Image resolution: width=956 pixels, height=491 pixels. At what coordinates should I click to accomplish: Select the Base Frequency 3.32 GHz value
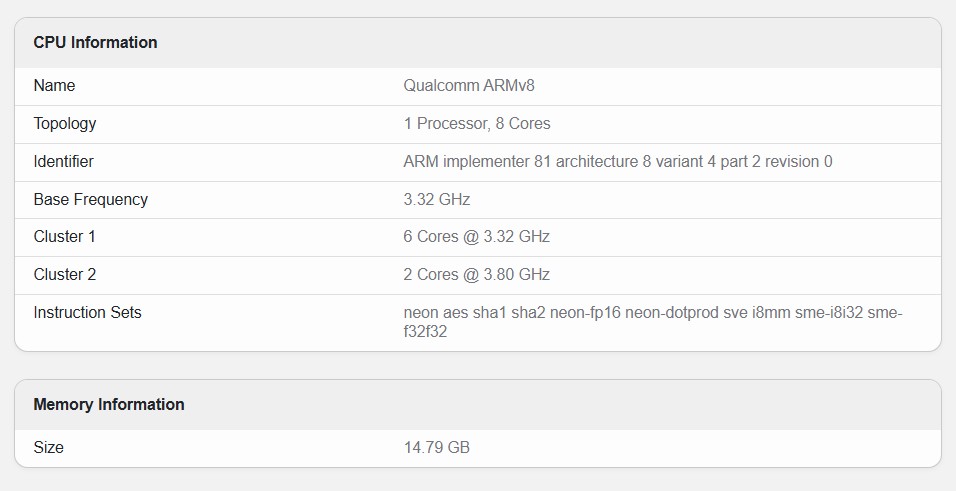pyautogui.click(x=437, y=200)
